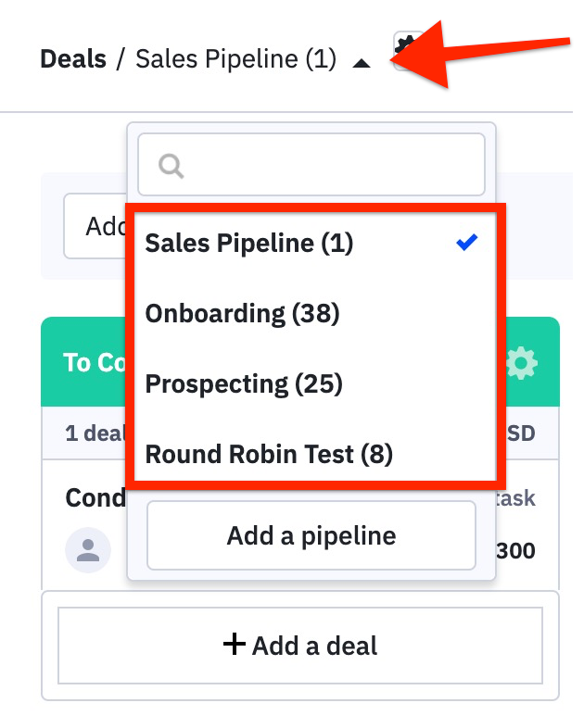The height and width of the screenshot is (728, 584).
Task: Click the Add a pipeline button
Action: 311,535
